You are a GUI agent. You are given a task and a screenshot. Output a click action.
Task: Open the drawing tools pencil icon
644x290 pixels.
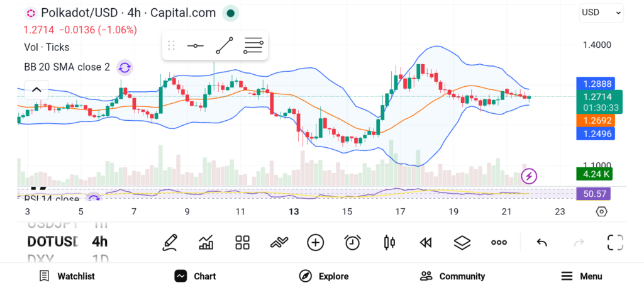tap(170, 242)
